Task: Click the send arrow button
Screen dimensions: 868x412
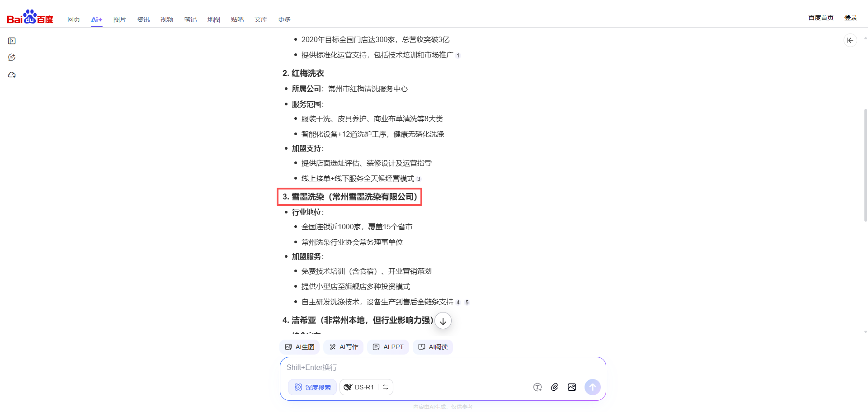Action: 592,387
